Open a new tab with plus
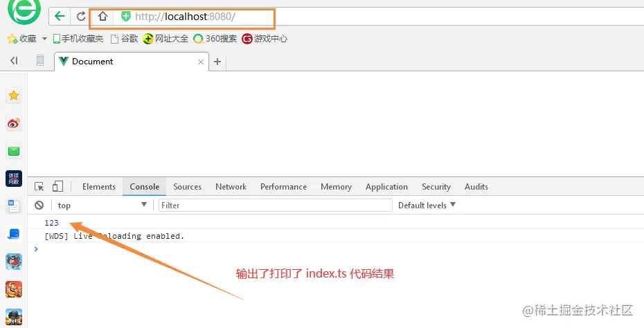 pos(217,62)
